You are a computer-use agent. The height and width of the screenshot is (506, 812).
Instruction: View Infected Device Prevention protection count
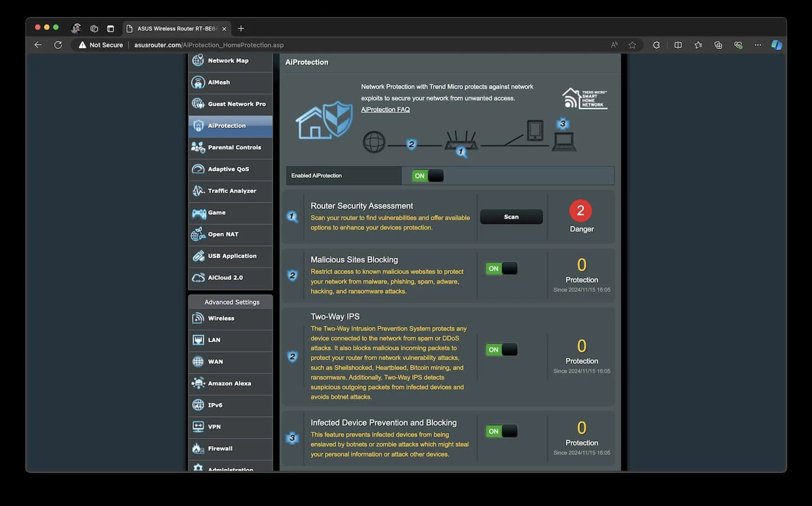[x=582, y=428]
